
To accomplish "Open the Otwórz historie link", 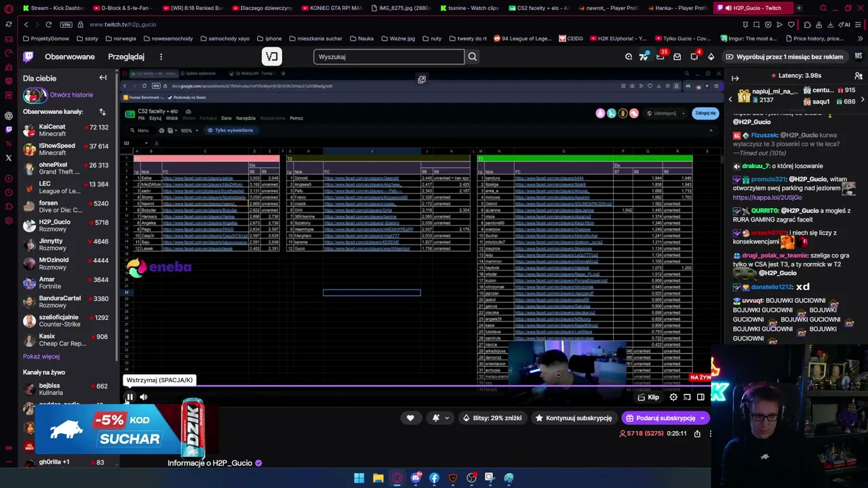I will [x=71, y=95].
